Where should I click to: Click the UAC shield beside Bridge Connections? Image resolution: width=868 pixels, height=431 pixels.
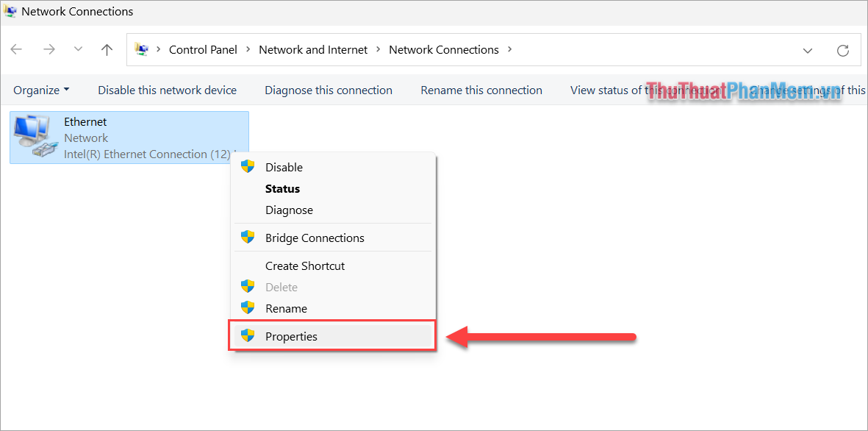pos(247,237)
